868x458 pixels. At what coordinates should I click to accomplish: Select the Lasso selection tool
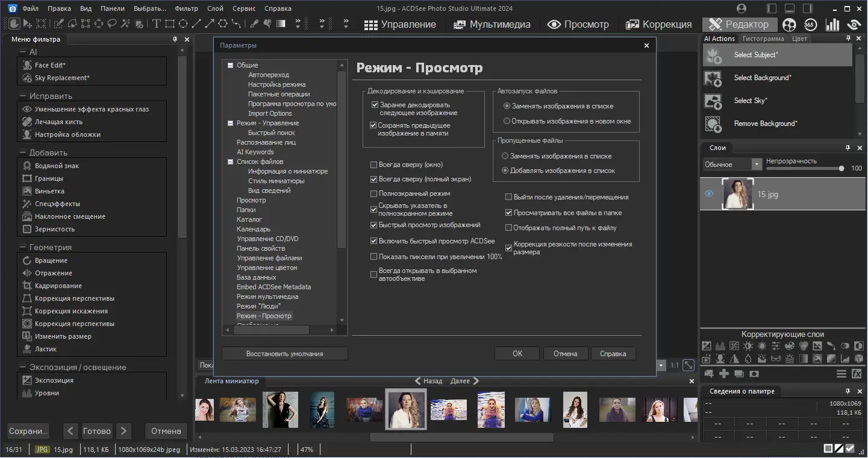coord(111,24)
